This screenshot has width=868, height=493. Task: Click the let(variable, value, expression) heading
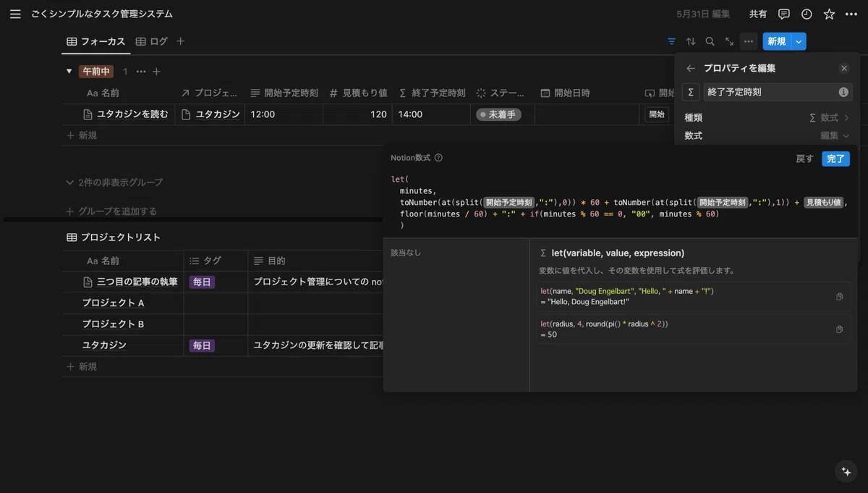tap(618, 253)
